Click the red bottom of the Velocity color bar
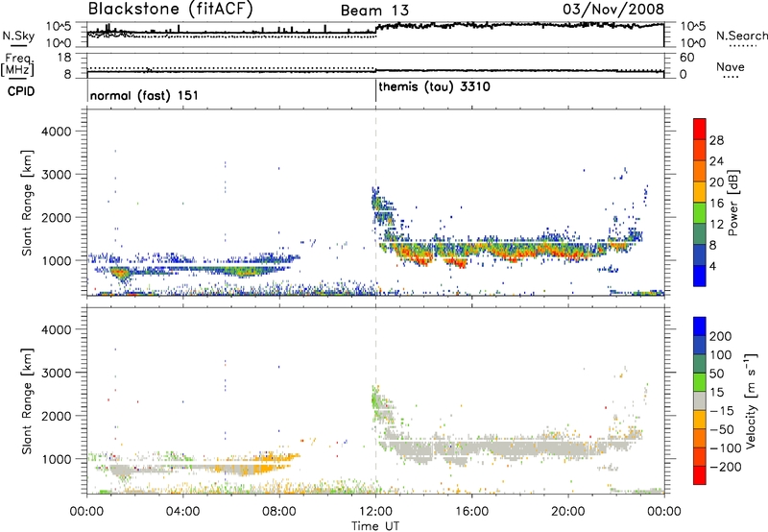 tap(700, 475)
